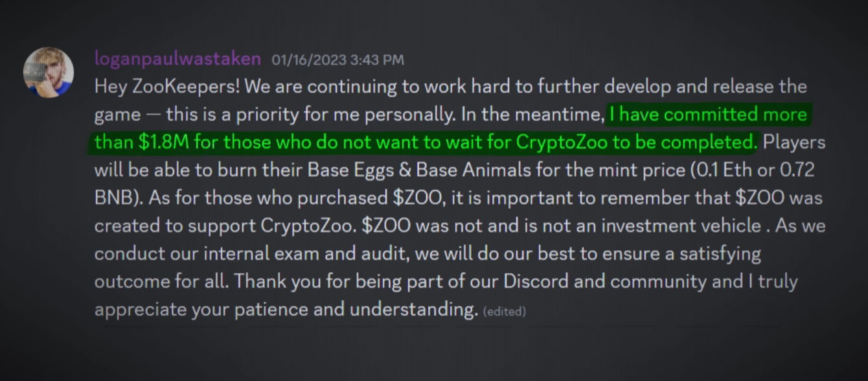This screenshot has width=868, height=381.
Task: Click the green highlighted "I have committed more" text
Action: pyautogui.click(x=708, y=115)
